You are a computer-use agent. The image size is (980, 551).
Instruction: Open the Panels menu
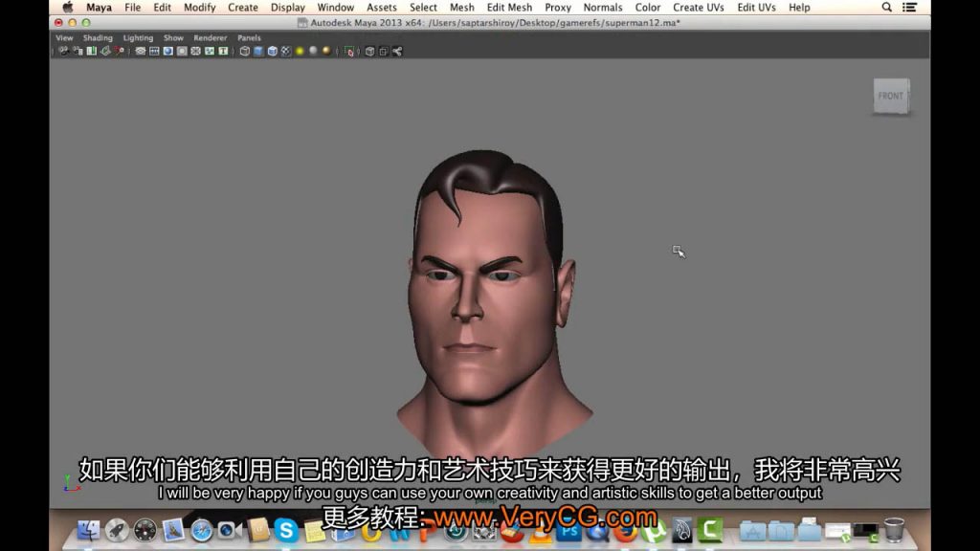point(249,38)
